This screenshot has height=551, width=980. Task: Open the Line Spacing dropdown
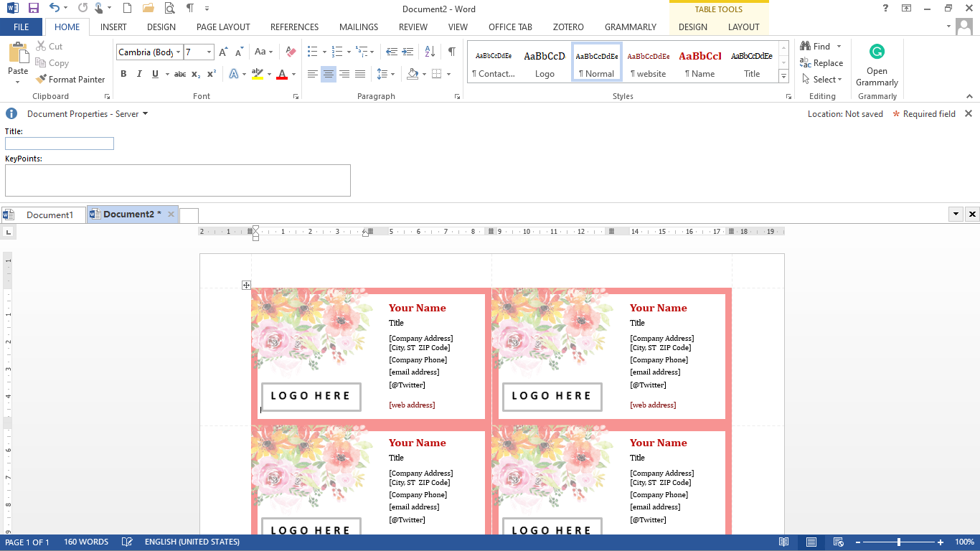(385, 73)
